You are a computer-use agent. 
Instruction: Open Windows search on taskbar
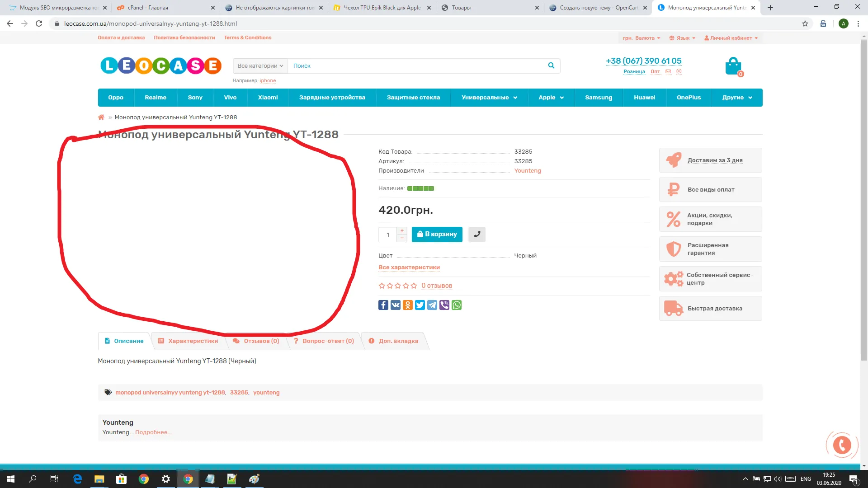point(33,479)
